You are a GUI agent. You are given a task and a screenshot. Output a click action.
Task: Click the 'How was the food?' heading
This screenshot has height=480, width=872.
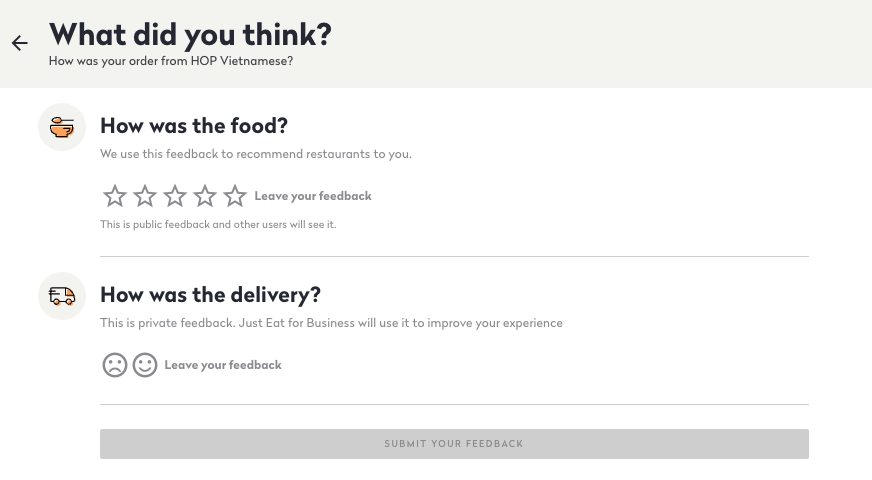pos(194,126)
